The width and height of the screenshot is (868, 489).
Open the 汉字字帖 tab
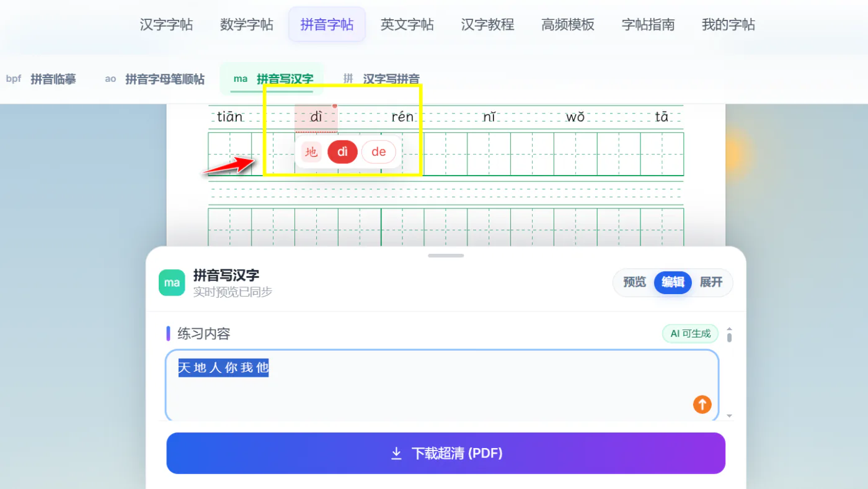click(166, 25)
